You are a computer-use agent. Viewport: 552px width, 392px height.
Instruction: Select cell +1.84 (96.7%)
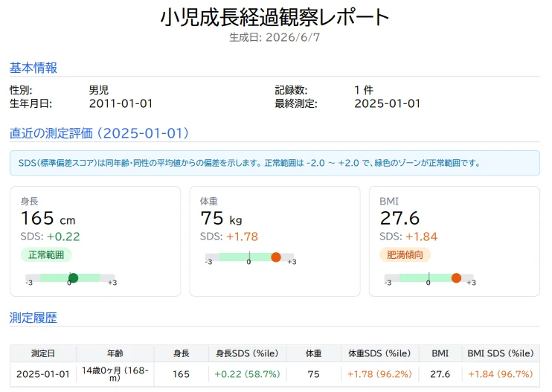tap(500, 374)
